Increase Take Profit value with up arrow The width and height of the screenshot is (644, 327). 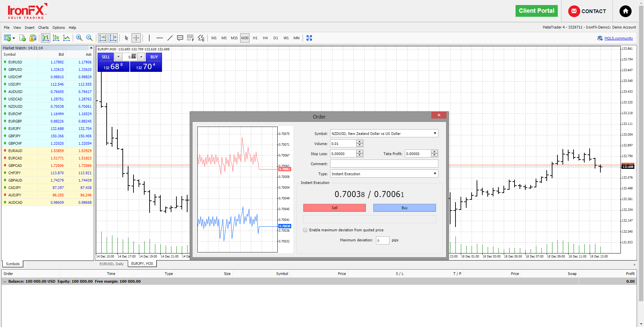434,152
